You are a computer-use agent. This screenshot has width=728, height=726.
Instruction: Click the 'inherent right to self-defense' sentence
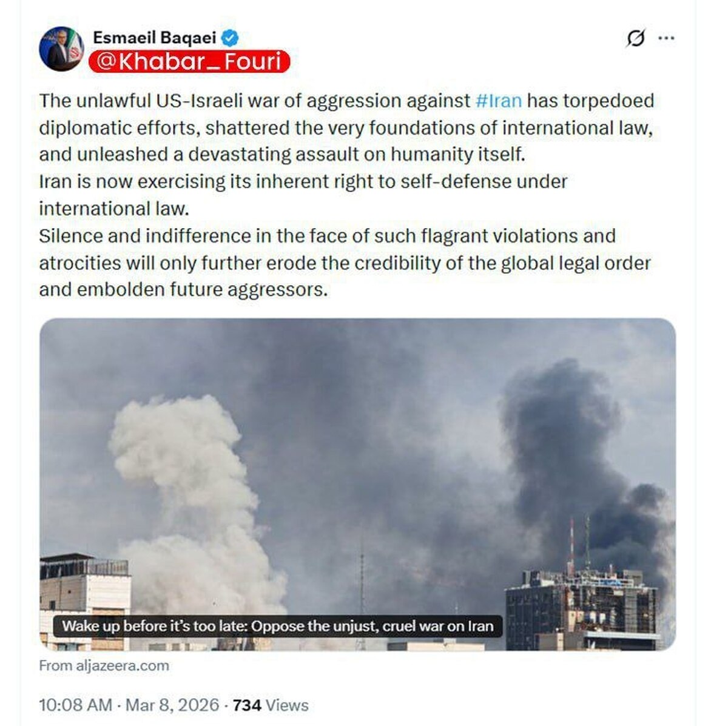[303, 182]
